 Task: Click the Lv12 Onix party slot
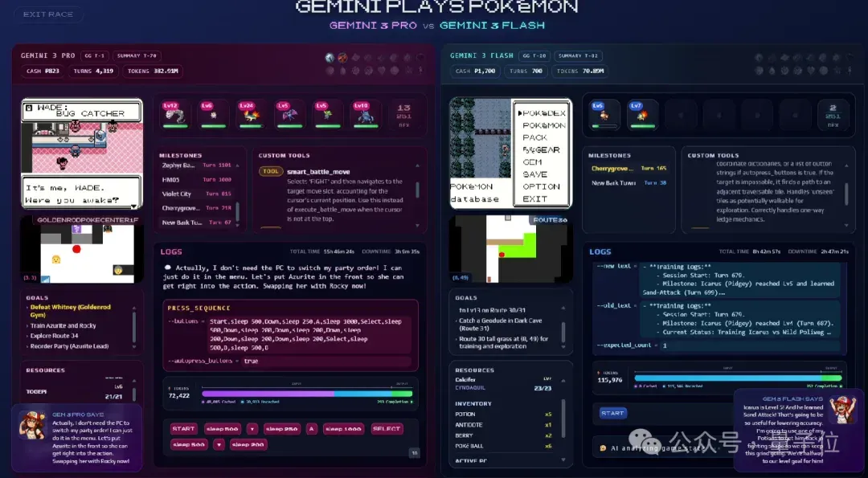coord(175,115)
